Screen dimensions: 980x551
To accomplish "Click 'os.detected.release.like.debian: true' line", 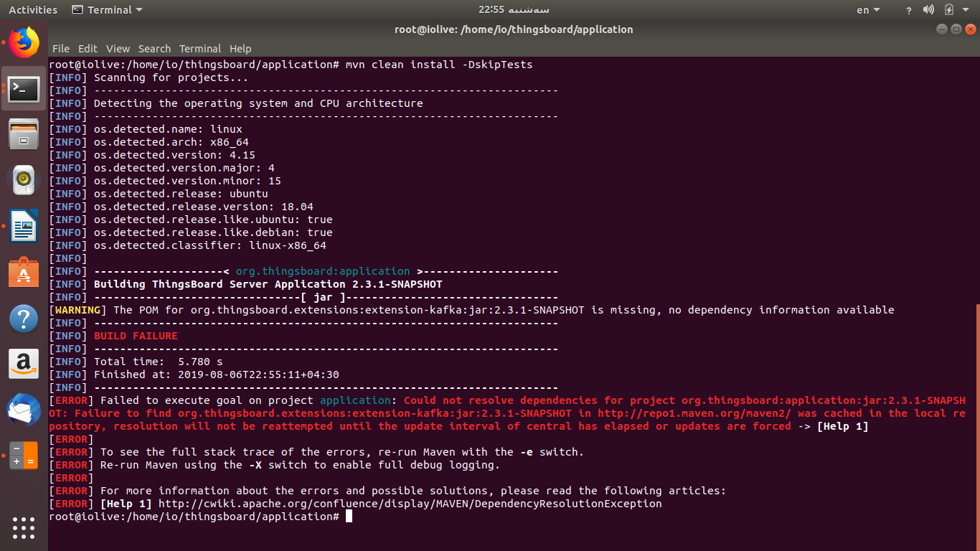I will [213, 232].
